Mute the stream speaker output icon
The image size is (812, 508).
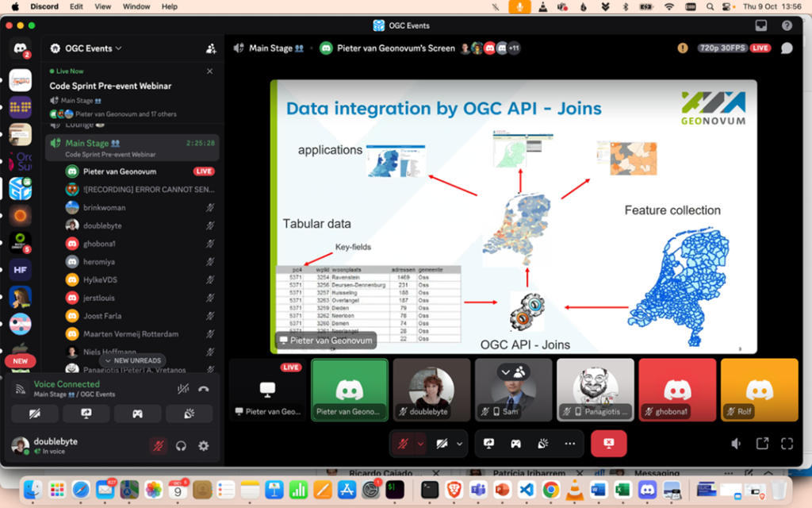click(x=736, y=444)
